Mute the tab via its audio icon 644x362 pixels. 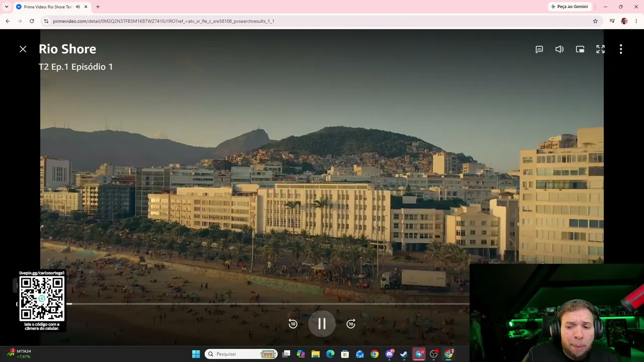pos(77,7)
